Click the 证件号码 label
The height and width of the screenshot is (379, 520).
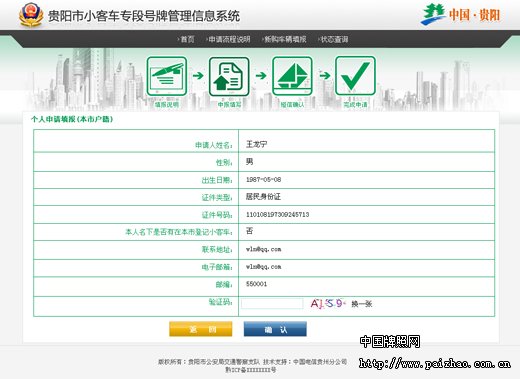pyautogui.click(x=217, y=215)
